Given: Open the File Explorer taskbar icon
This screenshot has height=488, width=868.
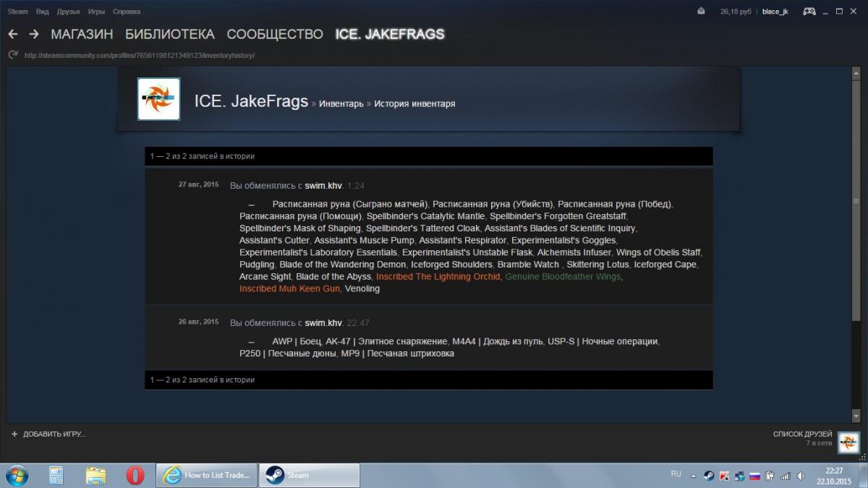Looking at the screenshot, I should pos(95,475).
